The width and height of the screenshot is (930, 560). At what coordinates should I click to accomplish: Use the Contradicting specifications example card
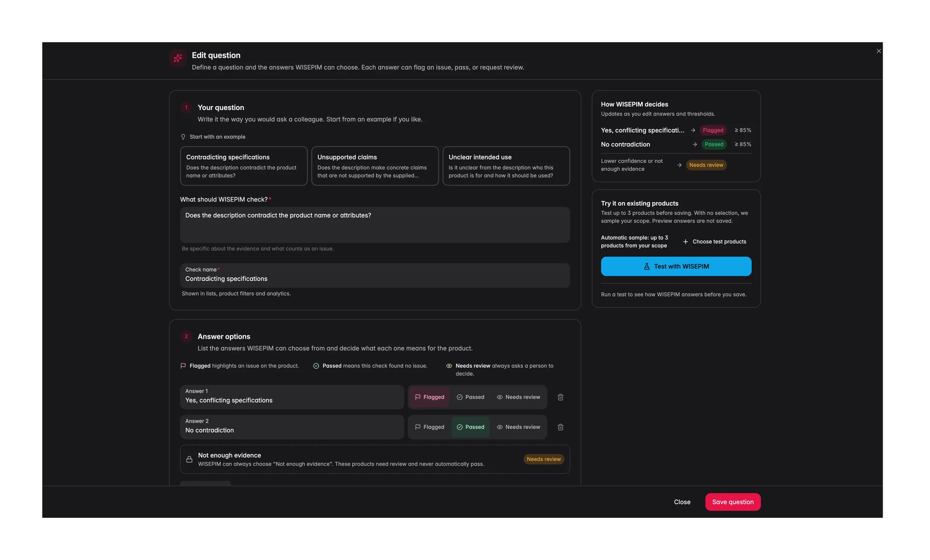coord(244,166)
